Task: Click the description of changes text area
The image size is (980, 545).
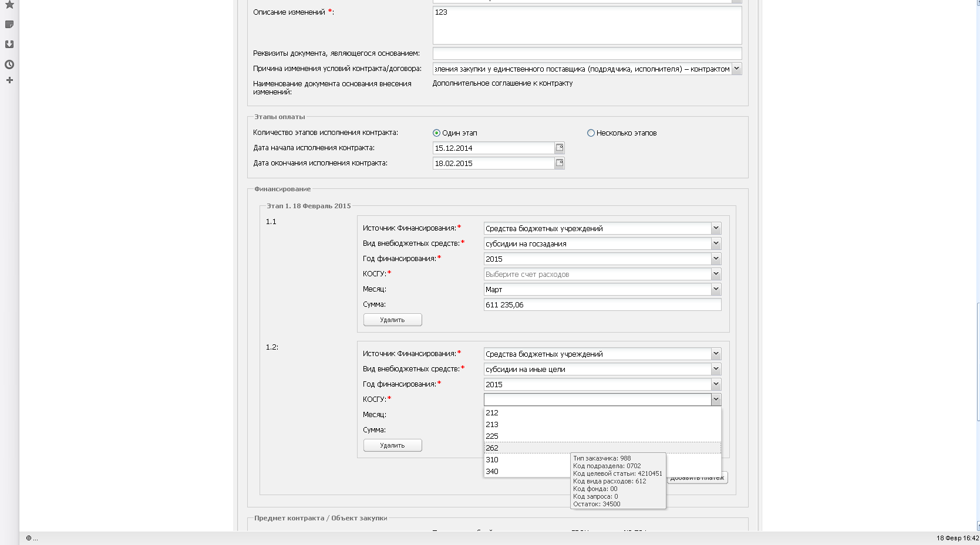Action: [x=587, y=25]
